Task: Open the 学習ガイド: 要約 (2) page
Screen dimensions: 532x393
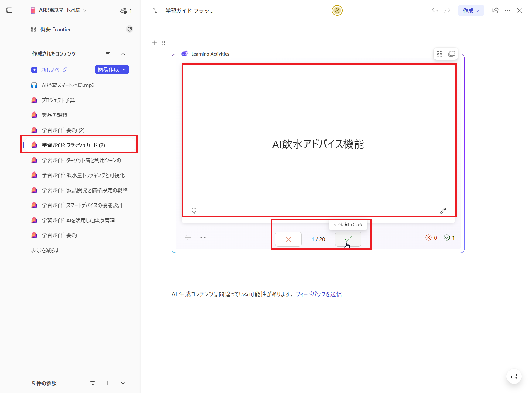Action: click(63, 130)
